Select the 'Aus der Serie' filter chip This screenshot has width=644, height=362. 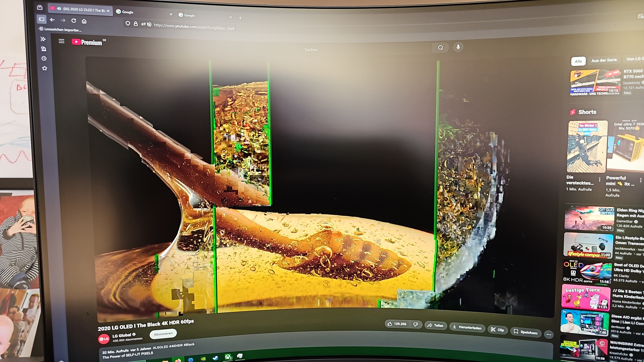point(604,60)
